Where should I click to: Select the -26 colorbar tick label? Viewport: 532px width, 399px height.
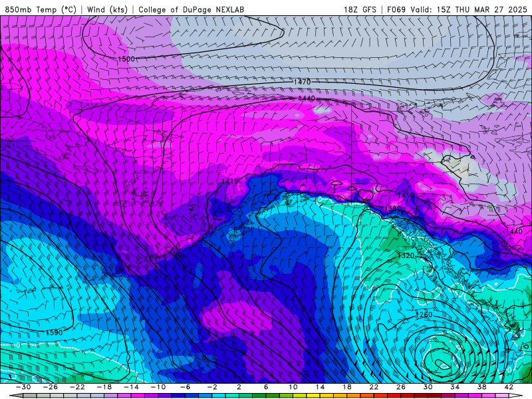click(51, 387)
